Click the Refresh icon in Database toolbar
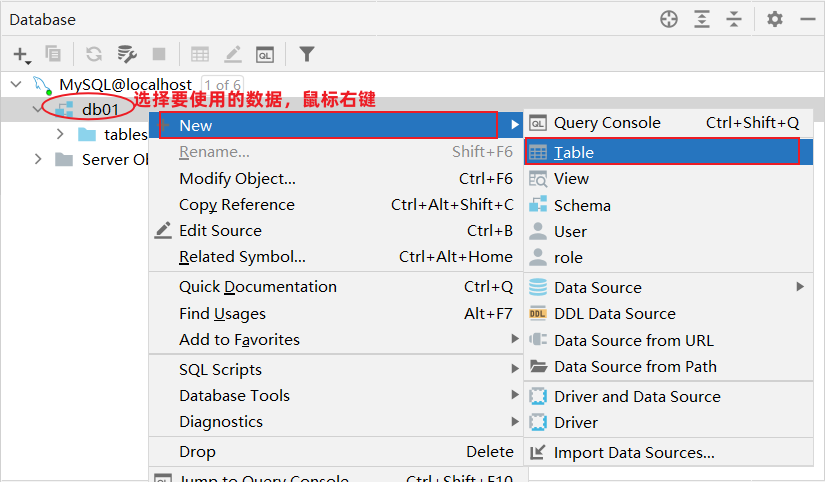The width and height of the screenshot is (825, 482). point(93,54)
